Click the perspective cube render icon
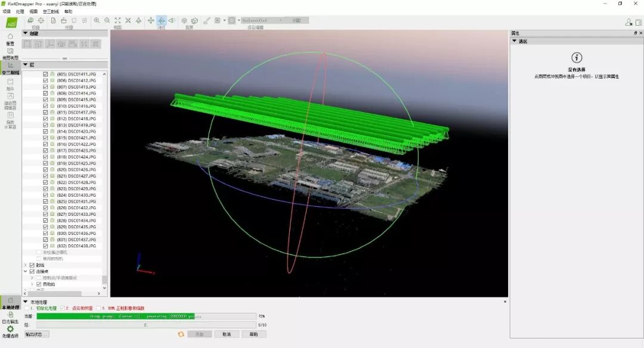The width and height of the screenshot is (644, 348). [184, 20]
